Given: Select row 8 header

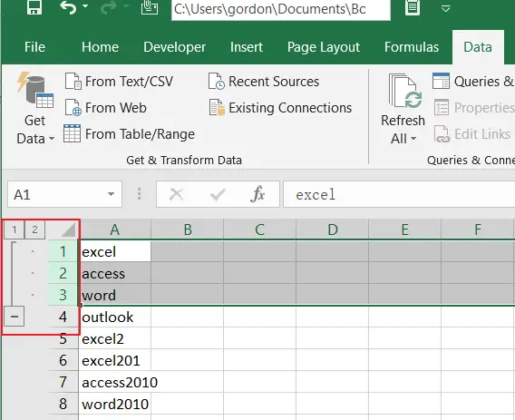Looking at the screenshot, I should pyautogui.click(x=63, y=404).
